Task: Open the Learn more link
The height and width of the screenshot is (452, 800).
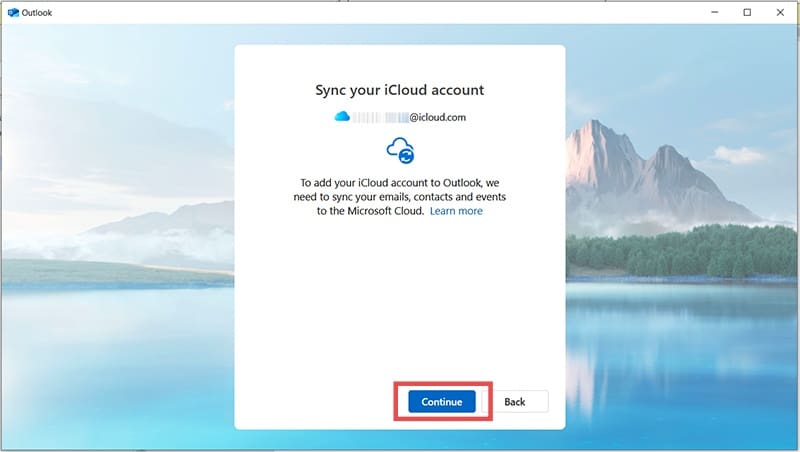Action: point(456,211)
